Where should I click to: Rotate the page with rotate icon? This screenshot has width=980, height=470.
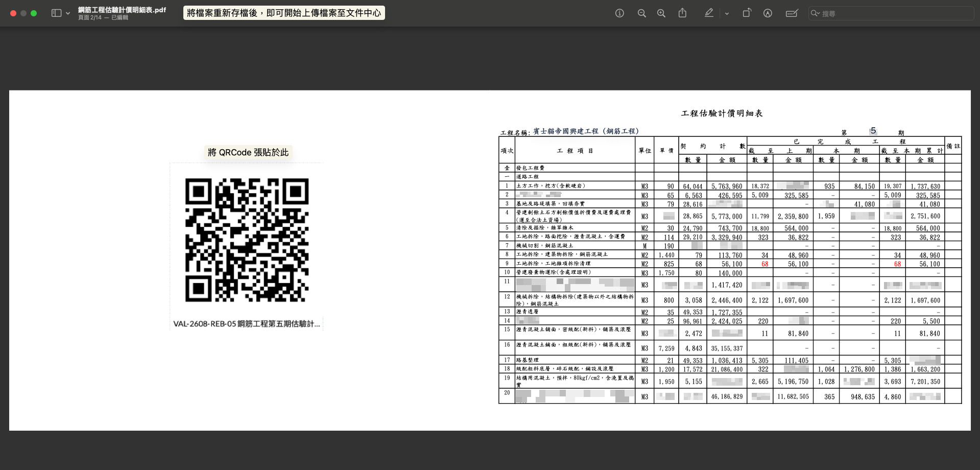click(747, 13)
